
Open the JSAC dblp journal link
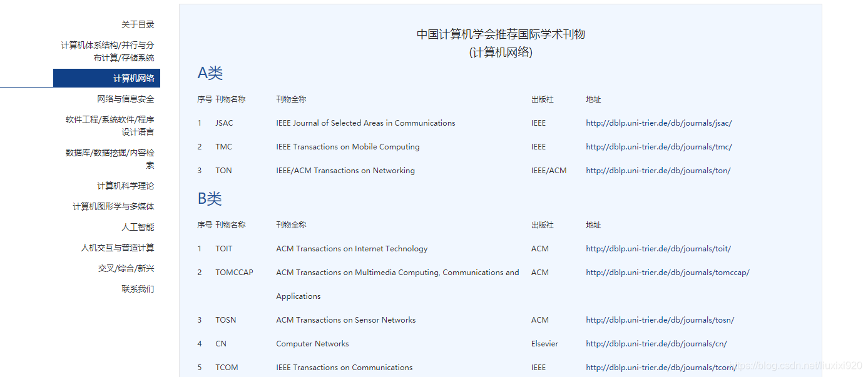(x=658, y=123)
